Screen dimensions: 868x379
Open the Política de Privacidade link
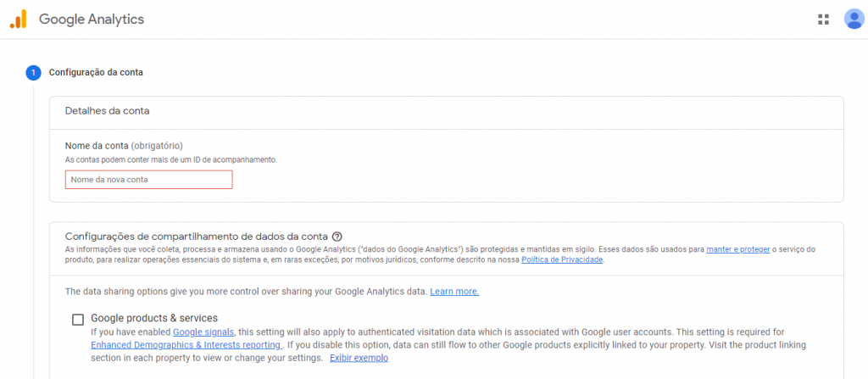tap(562, 259)
